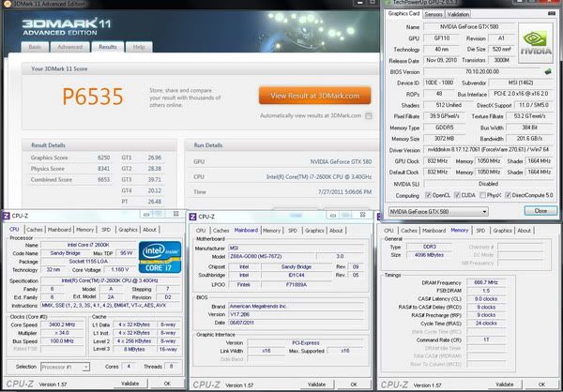This screenshot has width=563, height=392.
Task: Click the BIOS Version field 70.10.20.00.00
Action: point(482,71)
